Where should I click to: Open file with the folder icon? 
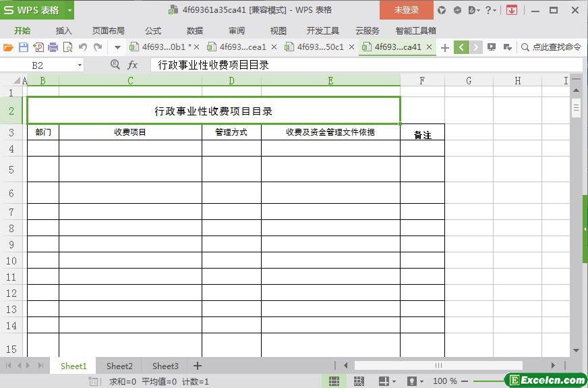(8, 47)
